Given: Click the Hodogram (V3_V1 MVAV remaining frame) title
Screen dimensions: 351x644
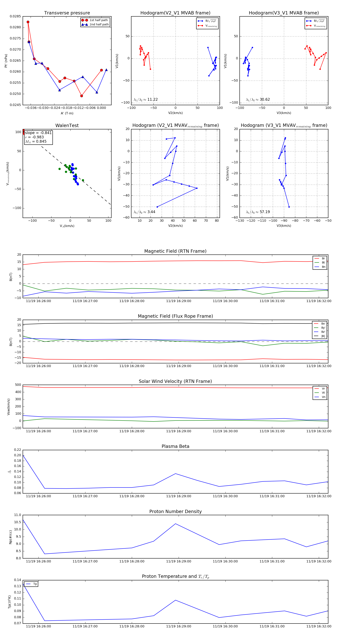Looking at the screenshot, I should (284, 125).
